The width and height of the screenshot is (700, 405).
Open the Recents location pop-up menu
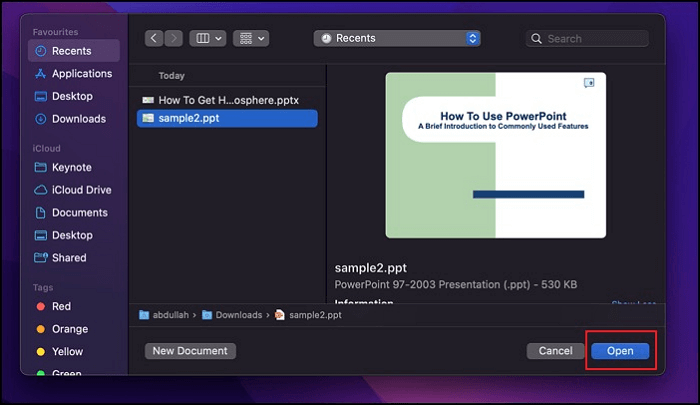(397, 38)
